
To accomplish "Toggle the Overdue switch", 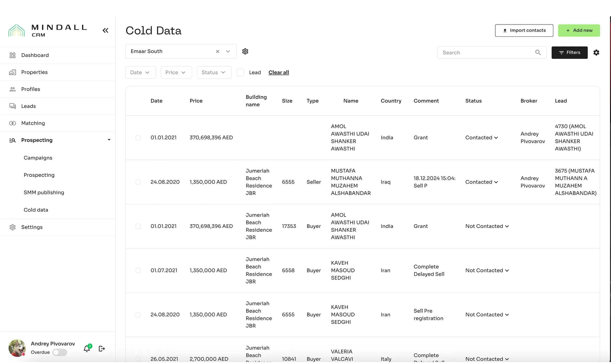I will (x=60, y=352).
